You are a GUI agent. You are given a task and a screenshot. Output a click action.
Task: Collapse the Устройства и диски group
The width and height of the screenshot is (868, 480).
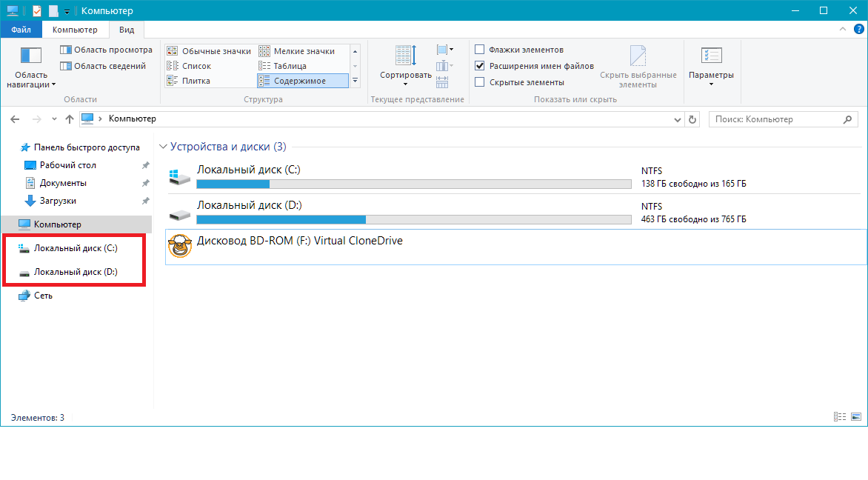click(x=162, y=147)
